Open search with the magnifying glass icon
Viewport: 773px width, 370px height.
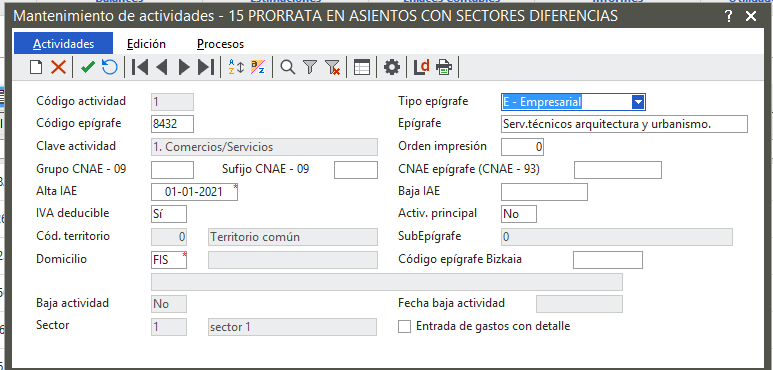pos(287,67)
